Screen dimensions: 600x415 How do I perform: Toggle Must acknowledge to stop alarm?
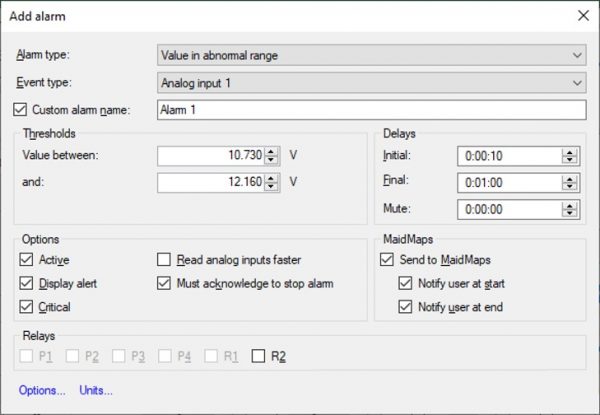coord(165,283)
